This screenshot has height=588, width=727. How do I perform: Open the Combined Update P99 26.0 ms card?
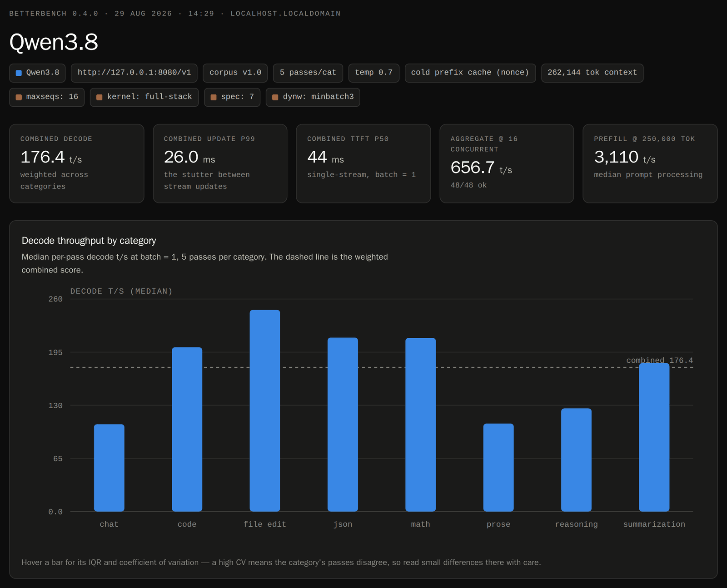220,163
